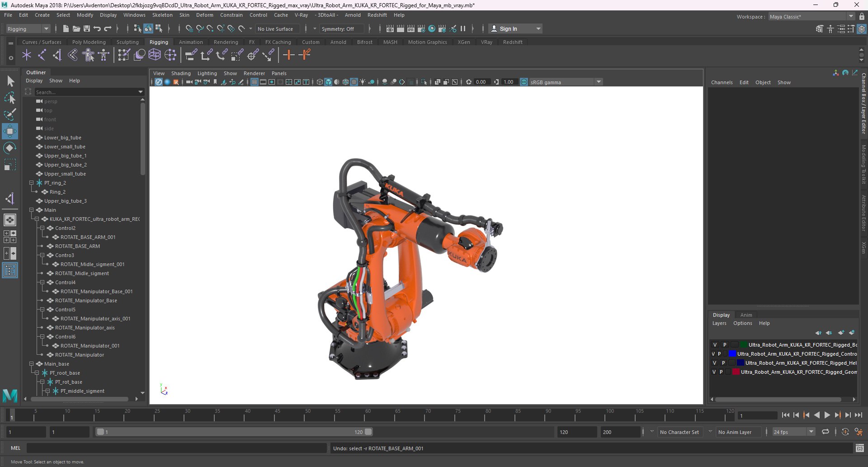The width and height of the screenshot is (868, 467).
Task: Toggle the grid display in the viewport toolbar
Action: pos(255,82)
